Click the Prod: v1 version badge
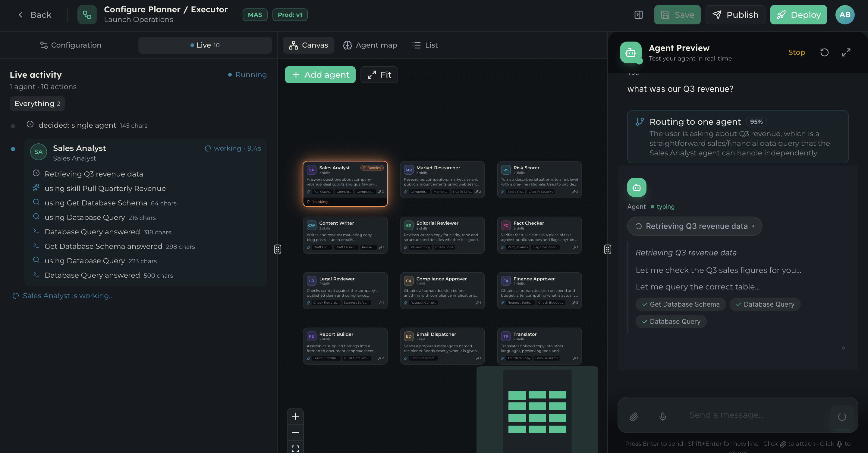 coord(290,15)
